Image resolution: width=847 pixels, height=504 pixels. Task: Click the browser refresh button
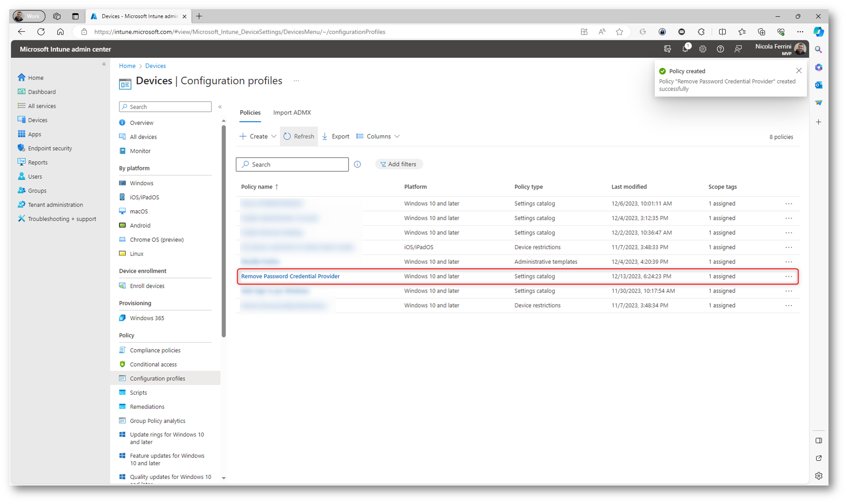click(x=41, y=32)
